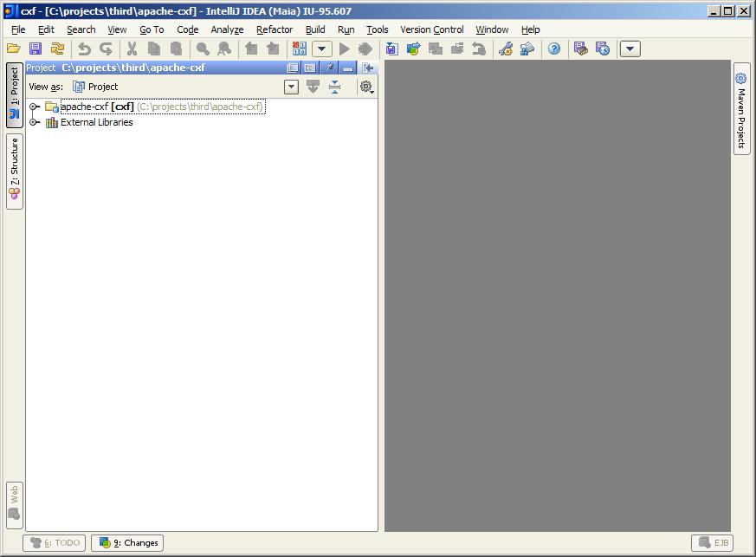Click the floppy with memory chip icon
Screen dimensions: 756x557
581,49
